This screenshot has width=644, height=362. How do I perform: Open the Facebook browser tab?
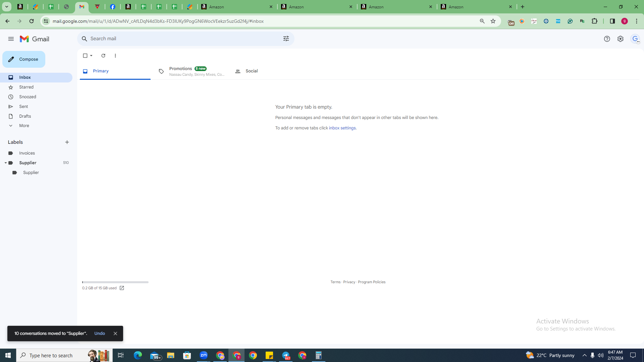(x=113, y=7)
